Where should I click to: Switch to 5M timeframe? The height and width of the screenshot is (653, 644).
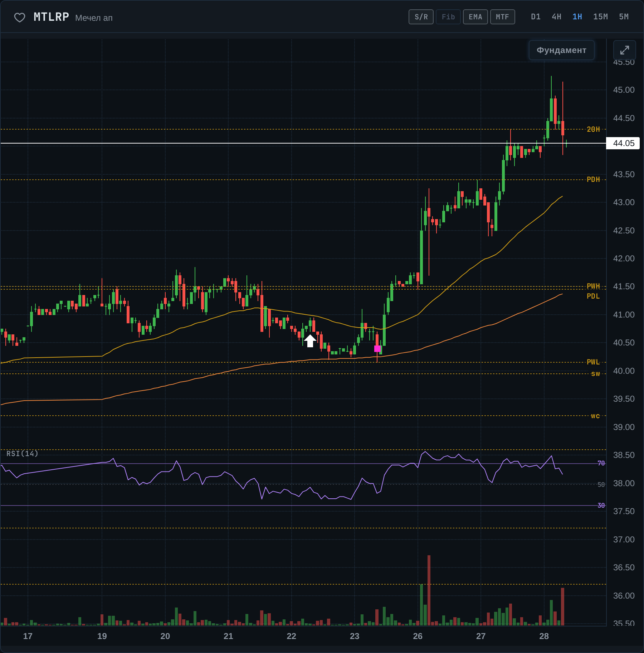pos(624,17)
